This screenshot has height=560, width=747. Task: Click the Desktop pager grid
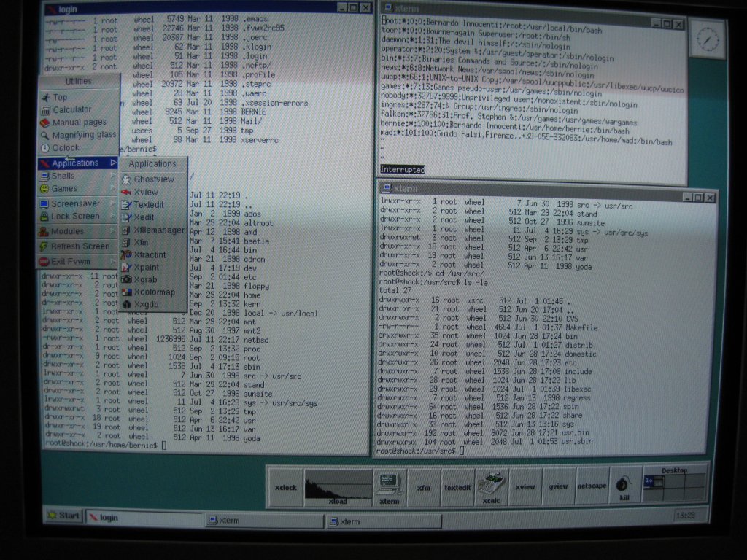[673, 486]
